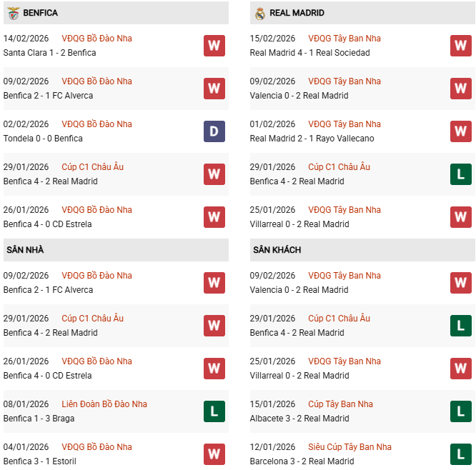476x470 pixels.
Task: Click the SÂN NHÀ section header
Action: pyautogui.click(x=26, y=250)
